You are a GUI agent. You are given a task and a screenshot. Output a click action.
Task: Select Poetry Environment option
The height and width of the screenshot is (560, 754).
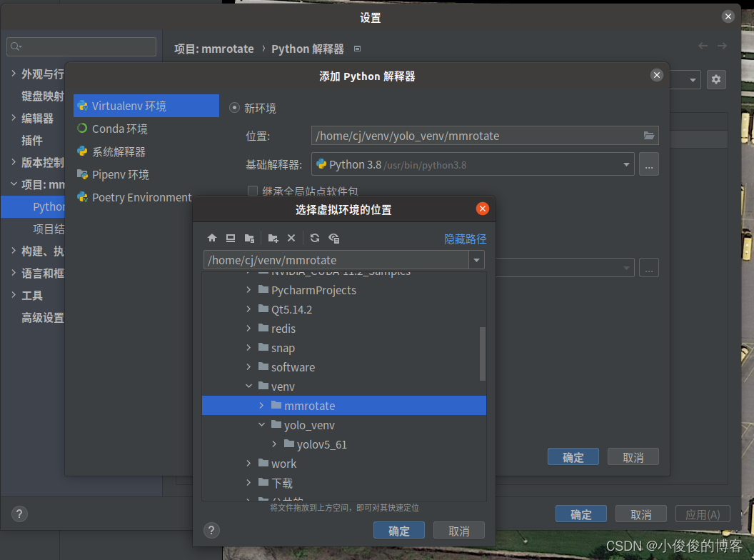(x=134, y=197)
